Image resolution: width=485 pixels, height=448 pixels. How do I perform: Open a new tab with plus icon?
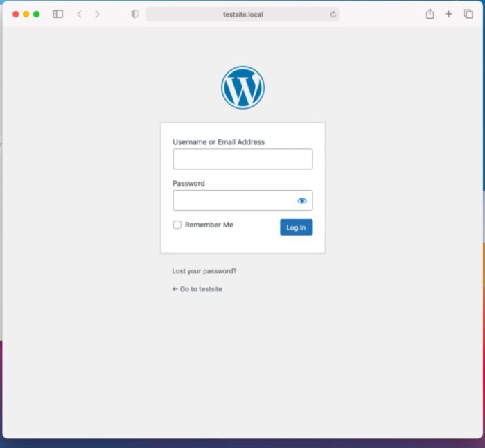448,14
